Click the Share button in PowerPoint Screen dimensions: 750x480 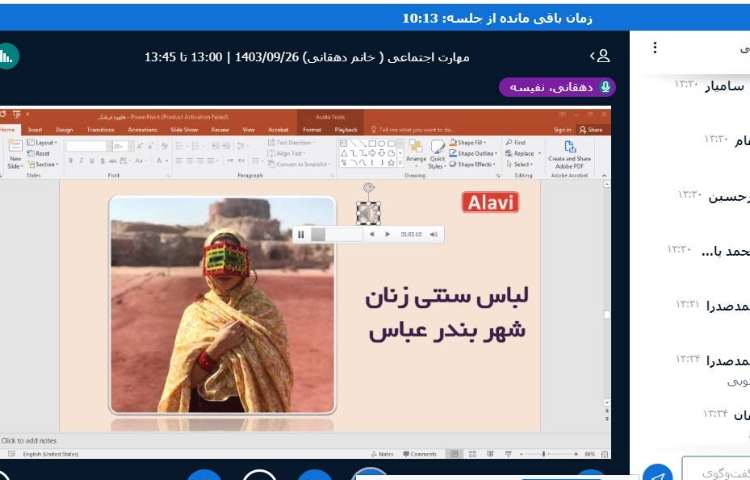click(x=591, y=130)
